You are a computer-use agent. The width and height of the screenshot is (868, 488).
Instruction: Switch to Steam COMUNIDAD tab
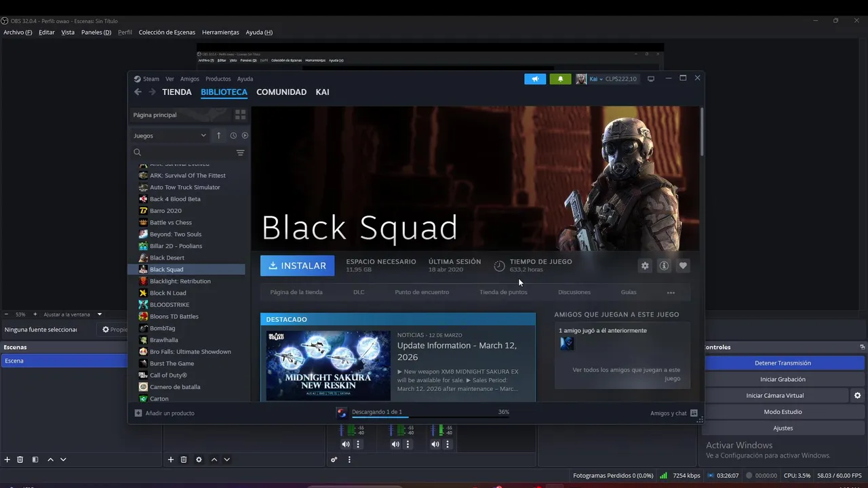tap(281, 92)
